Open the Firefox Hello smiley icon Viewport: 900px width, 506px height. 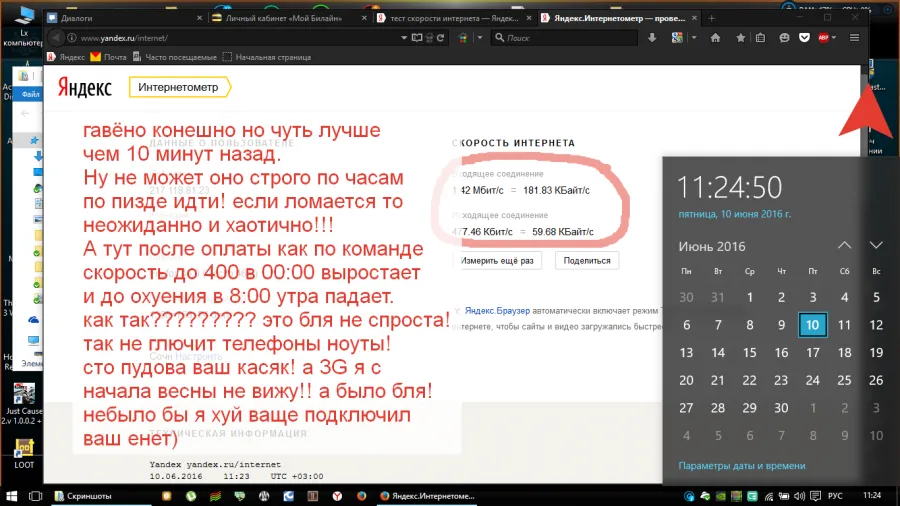tap(784, 38)
